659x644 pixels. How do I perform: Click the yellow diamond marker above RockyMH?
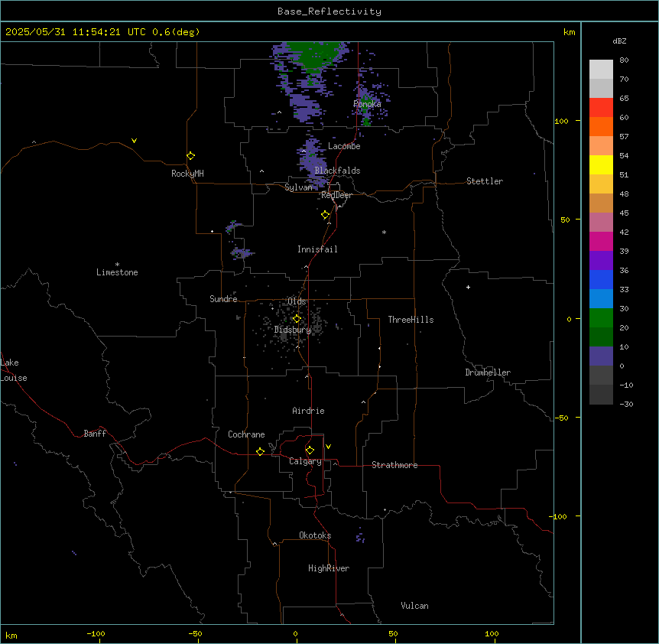pos(191,156)
